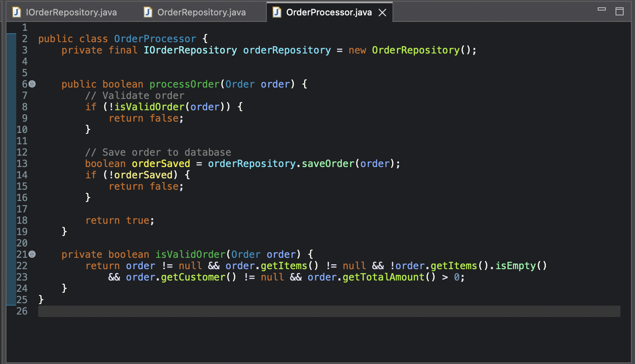Collapse the isValidOrder method fold marker
The width and height of the screenshot is (635, 364).
point(32,254)
